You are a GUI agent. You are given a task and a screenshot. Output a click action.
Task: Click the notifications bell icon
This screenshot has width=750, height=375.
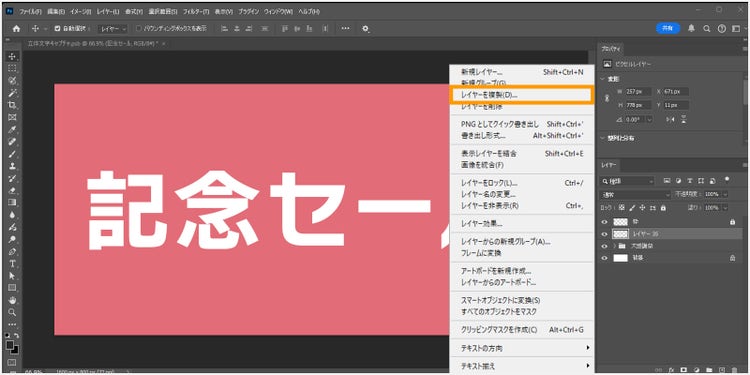(x=691, y=28)
